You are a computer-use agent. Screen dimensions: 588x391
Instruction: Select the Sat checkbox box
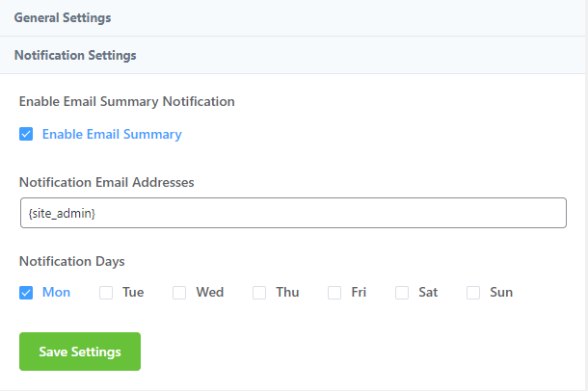tap(402, 293)
